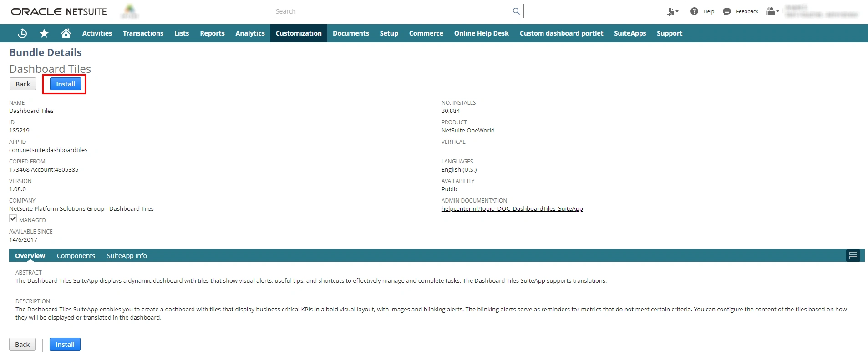
Task: Open the Recent Records clock icon
Action: (22, 33)
